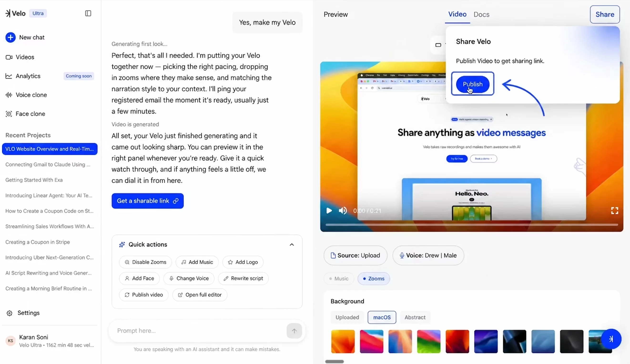Select the solid red background swatch
The height and width of the screenshot is (364, 630).
[x=457, y=341]
